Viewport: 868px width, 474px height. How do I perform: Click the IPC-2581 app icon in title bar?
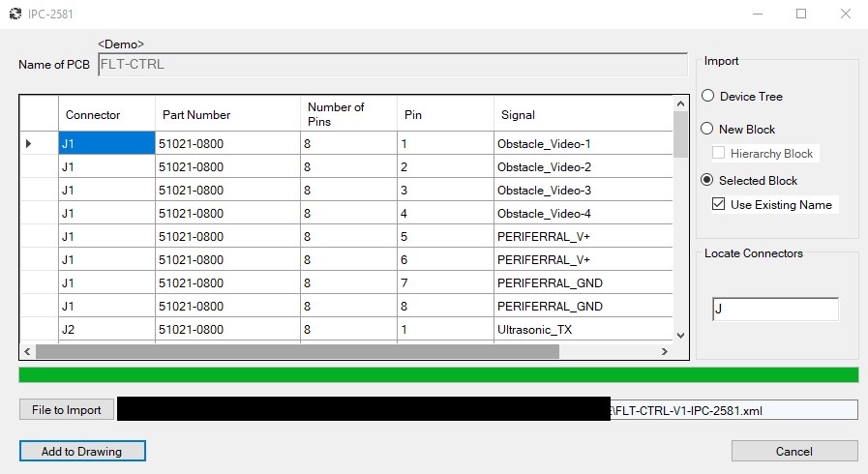pyautogui.click(x=15, y=15)
